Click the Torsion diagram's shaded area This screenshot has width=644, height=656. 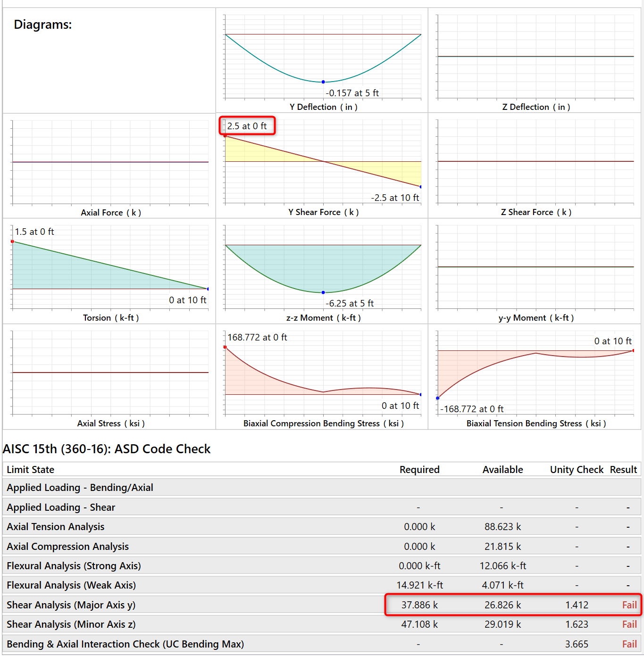pos(71,271)
